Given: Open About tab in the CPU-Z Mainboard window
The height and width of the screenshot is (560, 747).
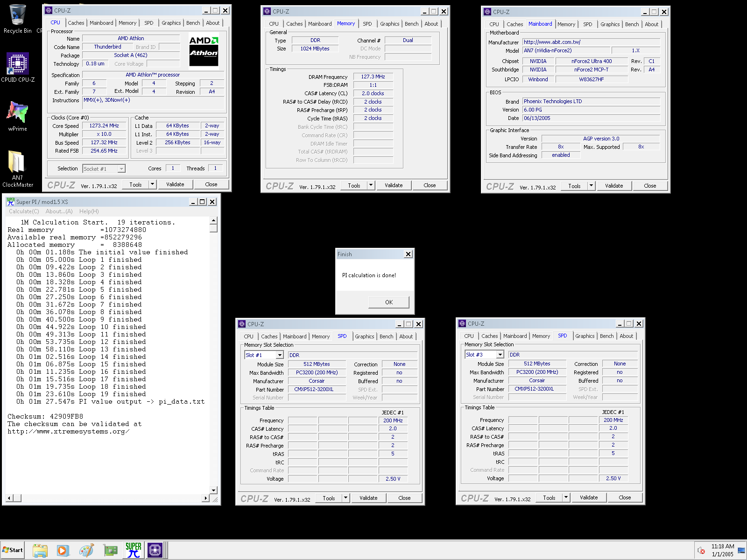Looking at the screenshot, I should (651, 24).
